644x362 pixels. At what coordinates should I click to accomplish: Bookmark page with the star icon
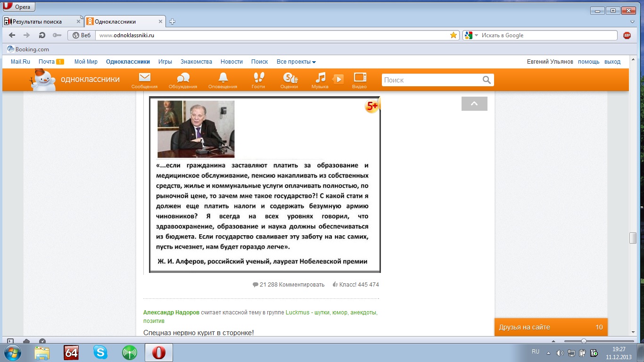(x=454, y=35)
